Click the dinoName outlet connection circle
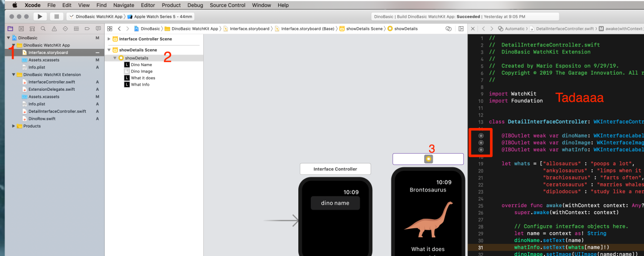 pos(481,136)
